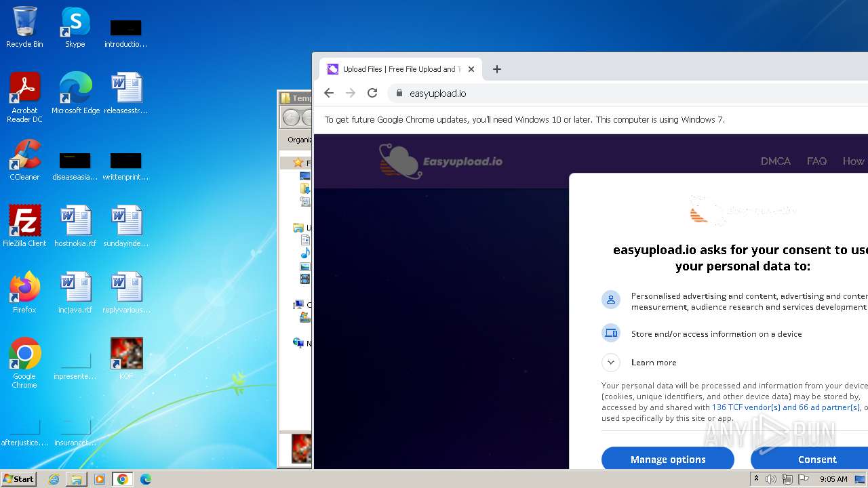
Task: Click the Explorer window back button
Action: (292, 118)
